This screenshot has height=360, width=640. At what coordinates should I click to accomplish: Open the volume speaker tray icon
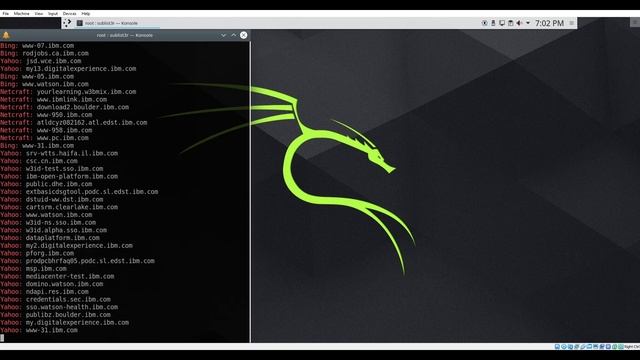point(519,23)
